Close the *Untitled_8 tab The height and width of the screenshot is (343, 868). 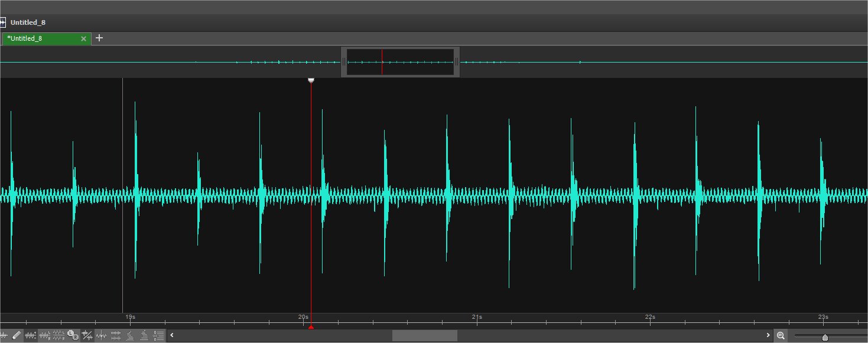tap(83, 38)
